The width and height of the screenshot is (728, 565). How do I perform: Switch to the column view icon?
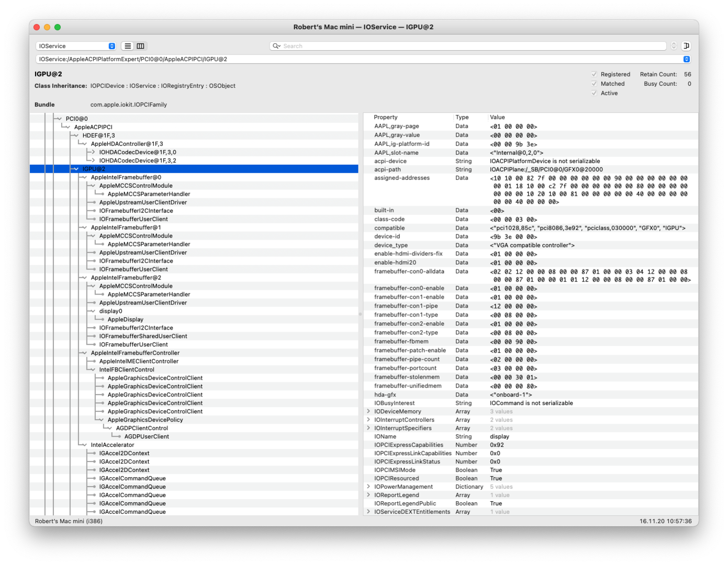point(141,46)
